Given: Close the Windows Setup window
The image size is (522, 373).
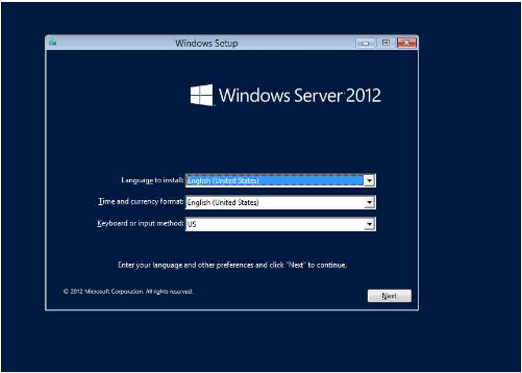Looking at the screenshot, I should [407, 43].
